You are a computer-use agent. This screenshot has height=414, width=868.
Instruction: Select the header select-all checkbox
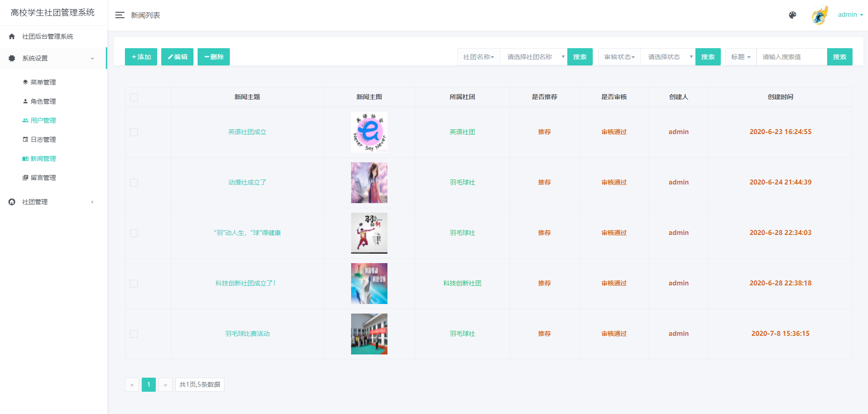(134, 98)
